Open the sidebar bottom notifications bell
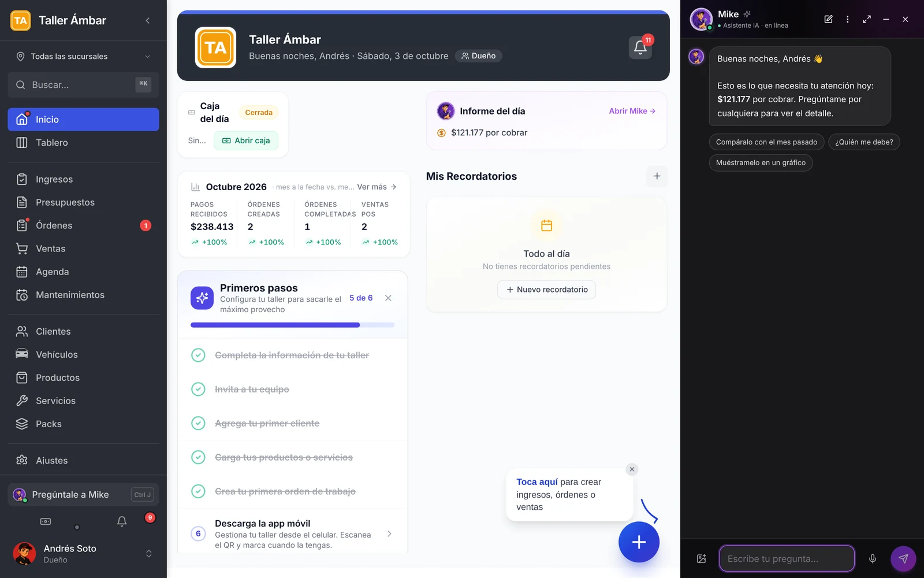Image resolution: width=924 pixels, height=578 pixels. coord(122,521)
